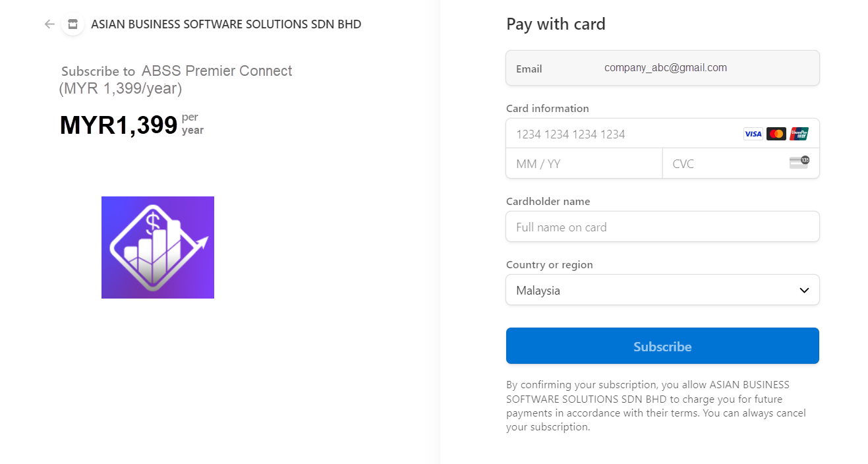Click the Pay with card heading

click(x=556, y=24)
